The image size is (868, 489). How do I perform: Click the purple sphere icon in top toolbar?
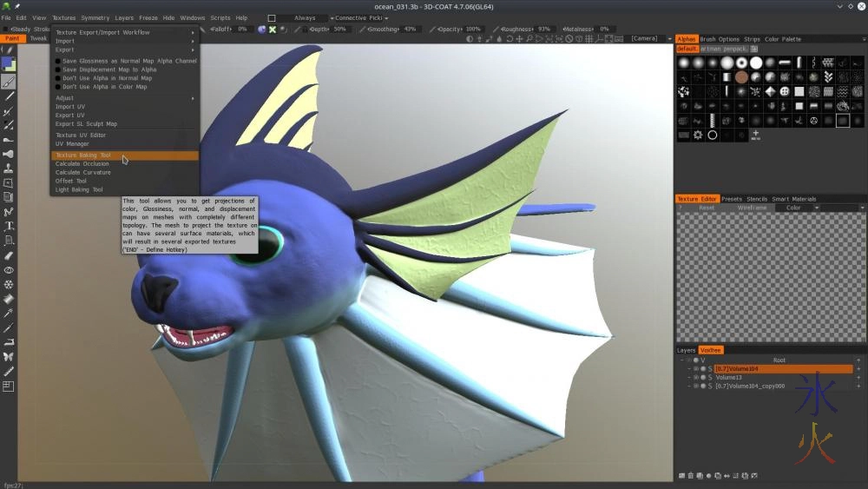[261, 29]
